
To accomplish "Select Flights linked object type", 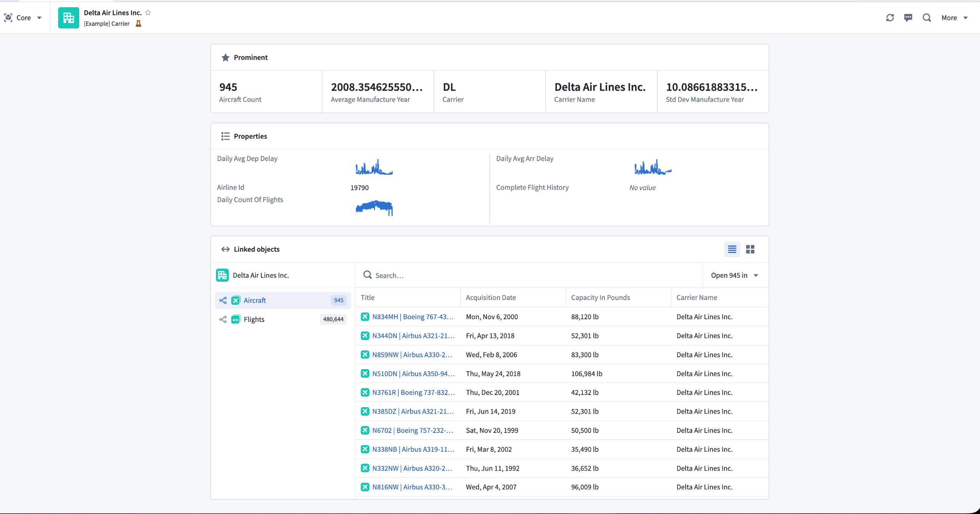I will (x=254, y=319).
